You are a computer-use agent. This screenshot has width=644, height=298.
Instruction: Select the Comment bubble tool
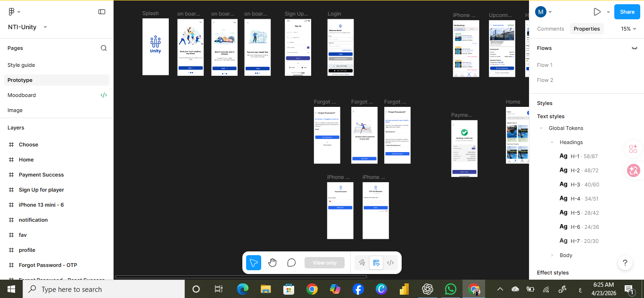pyautogui.click(x=291, y=263)
